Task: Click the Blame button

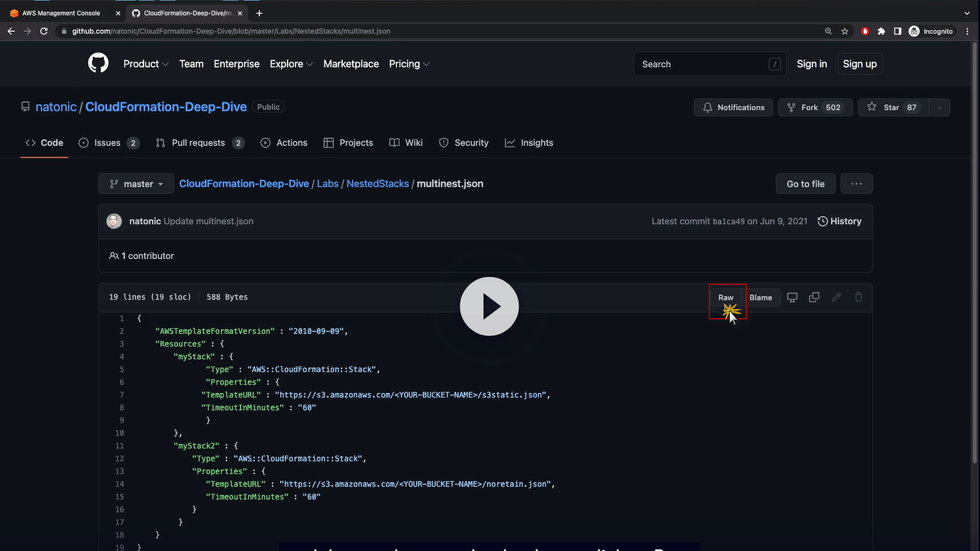Action: pyautogui.click(x=761, y=297)
